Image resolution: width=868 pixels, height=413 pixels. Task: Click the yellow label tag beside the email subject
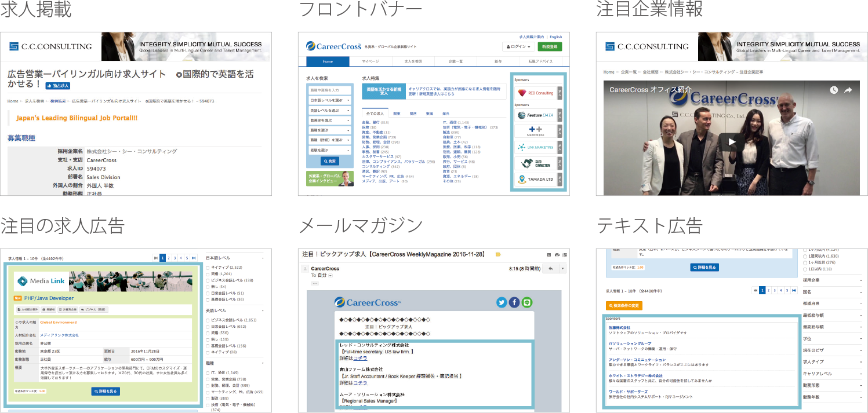click(x=498, y=254)
